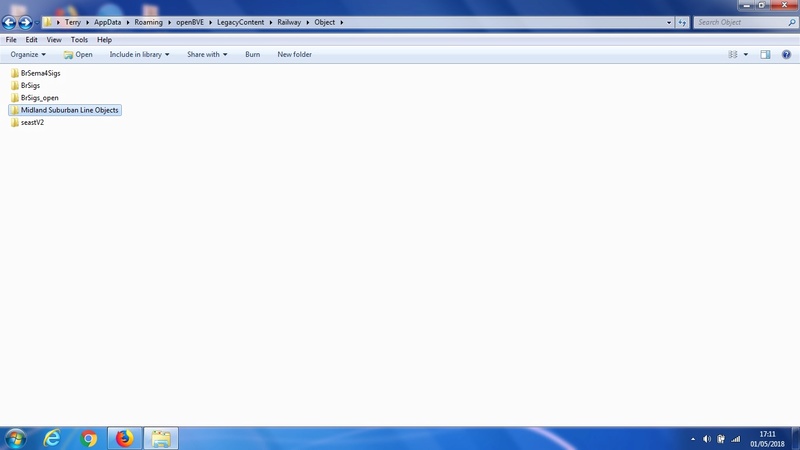Expand the arrow after Railway in the path

point(308,22)
